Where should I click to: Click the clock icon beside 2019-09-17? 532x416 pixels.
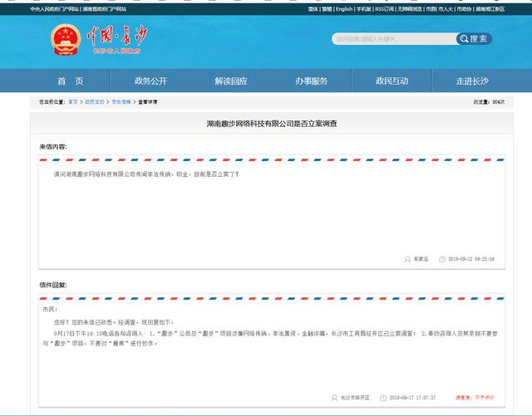coord(385,398)
